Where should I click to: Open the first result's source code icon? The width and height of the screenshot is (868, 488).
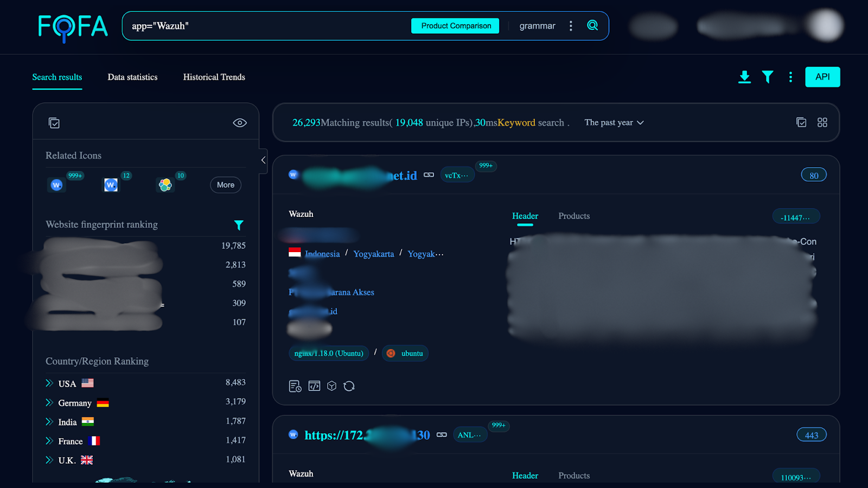pyautogui.click(x=314, y=386)
